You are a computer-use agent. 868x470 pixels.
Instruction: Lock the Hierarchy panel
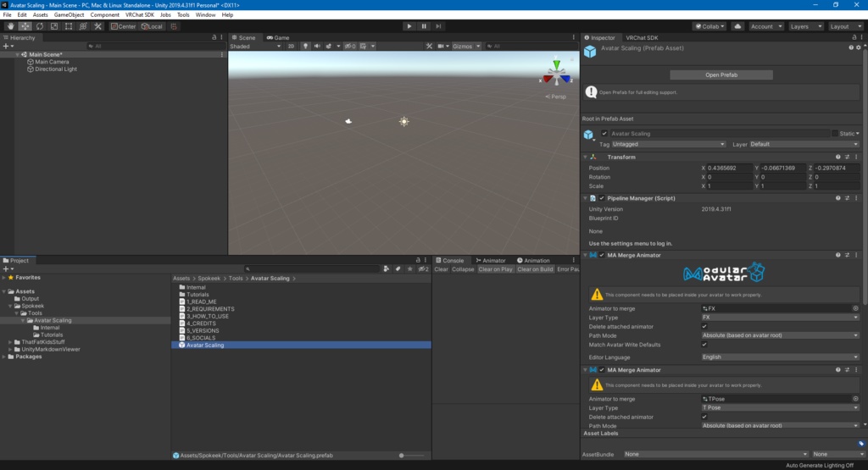(214, 37)
